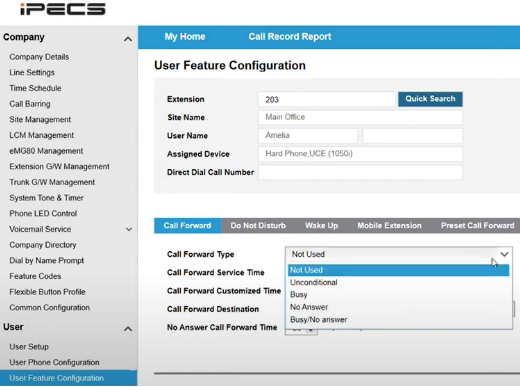520x387 pixels.
Task: Open LCM Management in sidebar
Action: 42,135
